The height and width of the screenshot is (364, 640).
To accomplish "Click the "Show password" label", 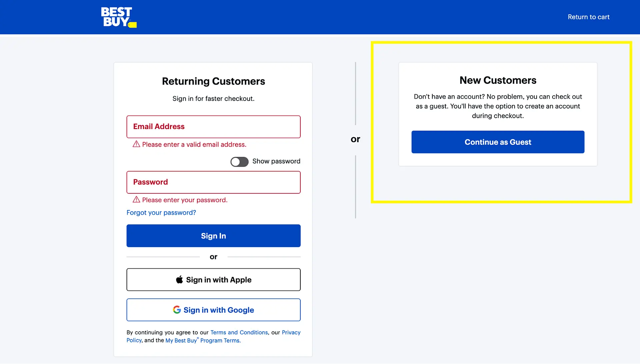I will [x=276, y=161].
